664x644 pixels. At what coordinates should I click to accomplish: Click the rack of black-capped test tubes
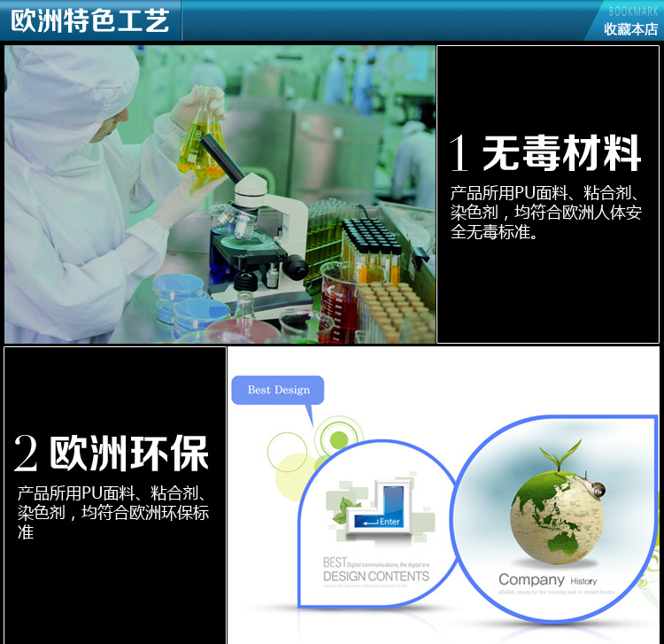point(372,248)
